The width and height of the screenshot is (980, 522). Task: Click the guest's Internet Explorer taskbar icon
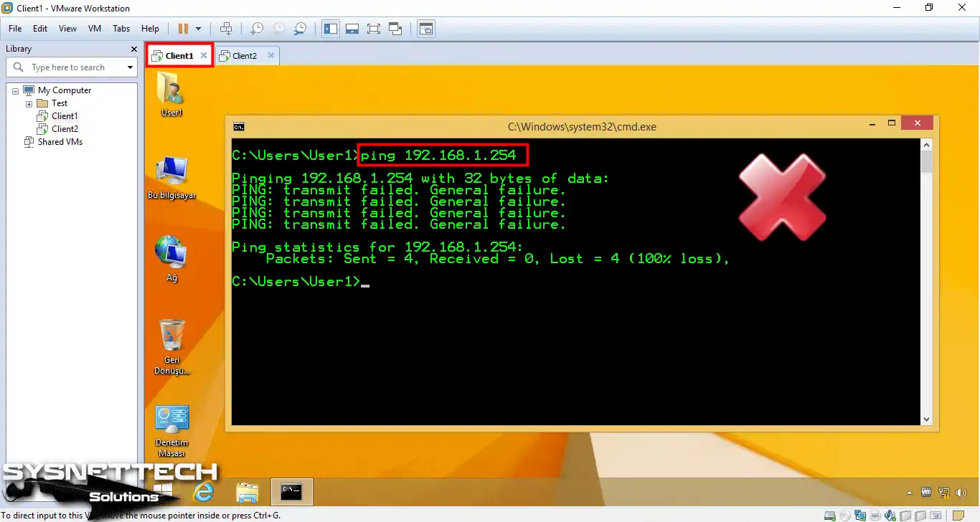point(204,492)
